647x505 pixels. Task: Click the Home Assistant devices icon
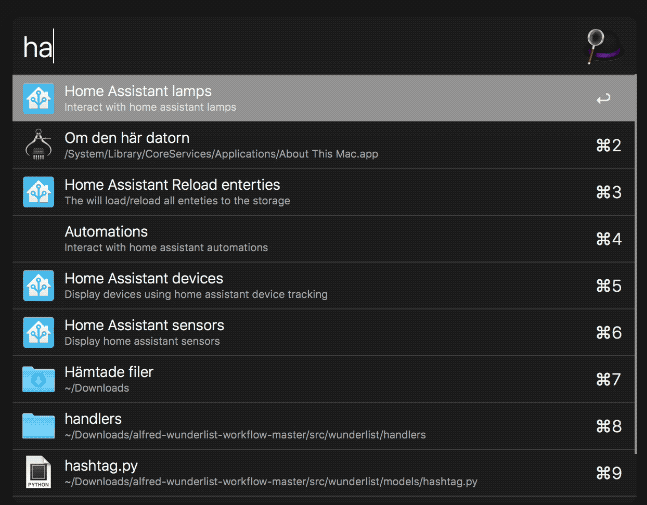[x=39, y=286]
